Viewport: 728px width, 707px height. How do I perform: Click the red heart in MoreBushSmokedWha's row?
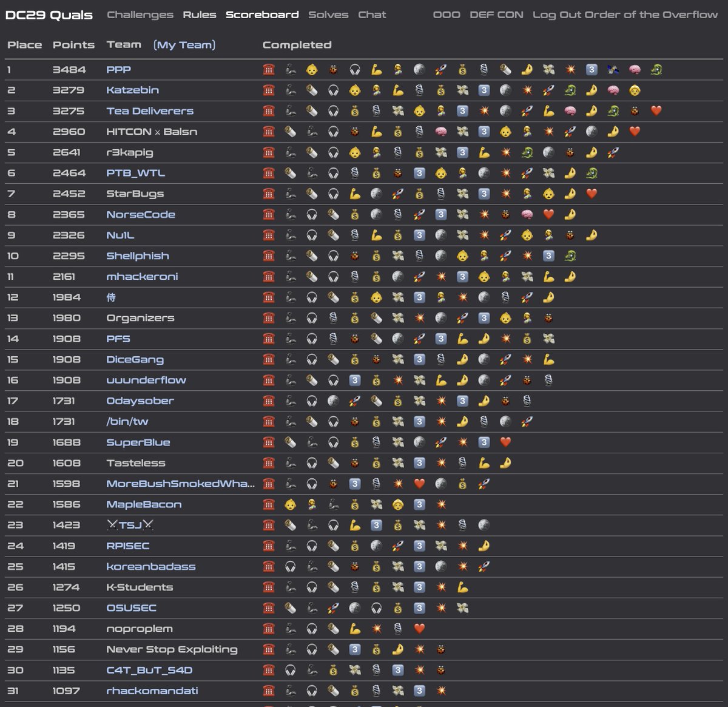pos(419,484)
